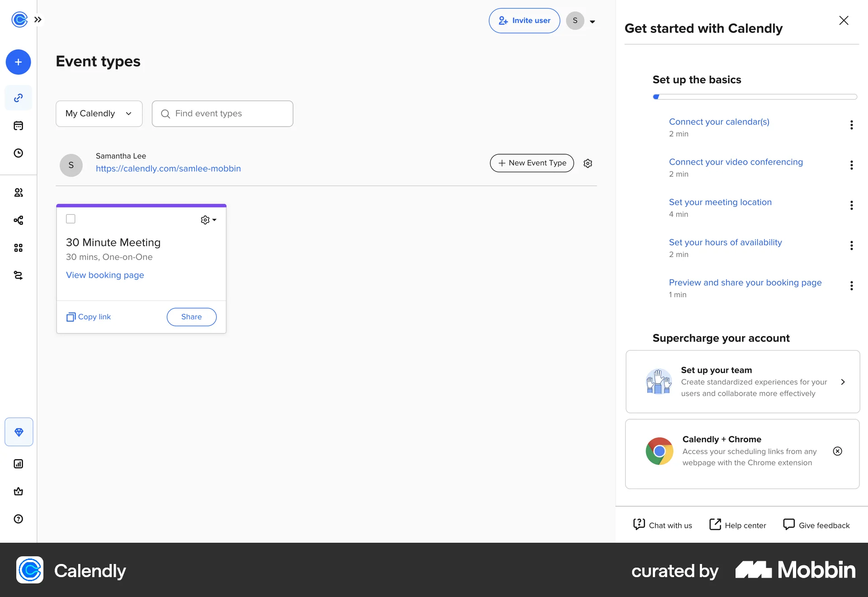Click Give feedback
This screenshot has width=868, height=597.
pyautogui.click(x=816, y=525)
